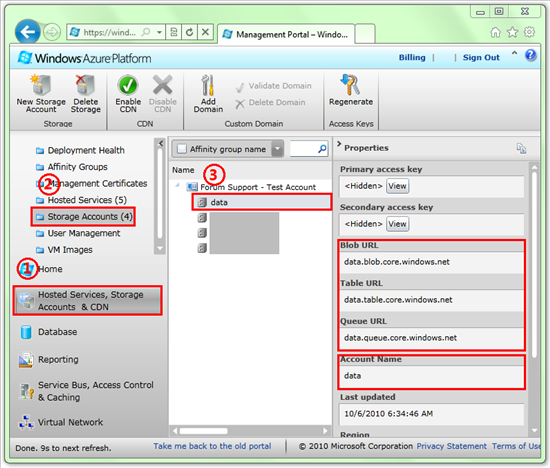This screenshot has height=468, width=550.
Task: Click the browser refresh icon
Action: 189,32
